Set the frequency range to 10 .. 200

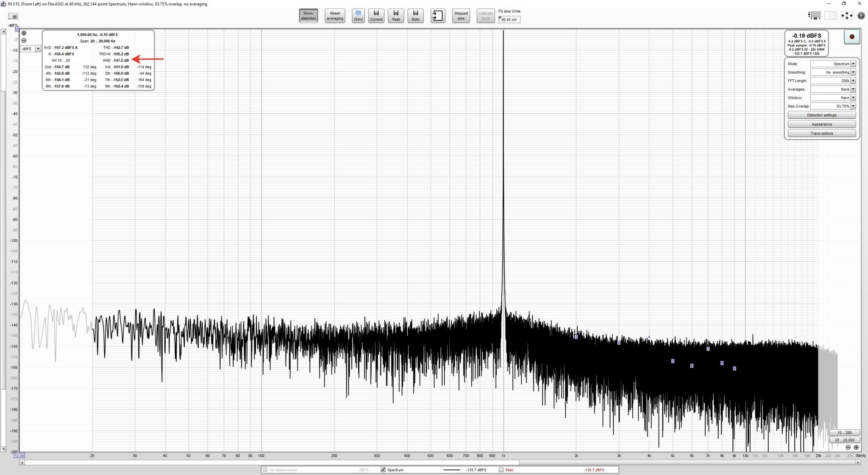pyautogui.click(x=844, y=433)
